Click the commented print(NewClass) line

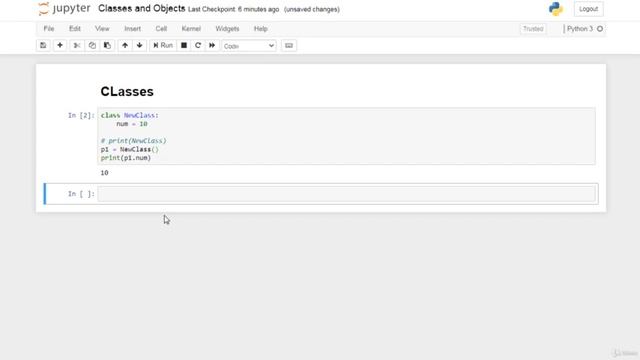133,141
